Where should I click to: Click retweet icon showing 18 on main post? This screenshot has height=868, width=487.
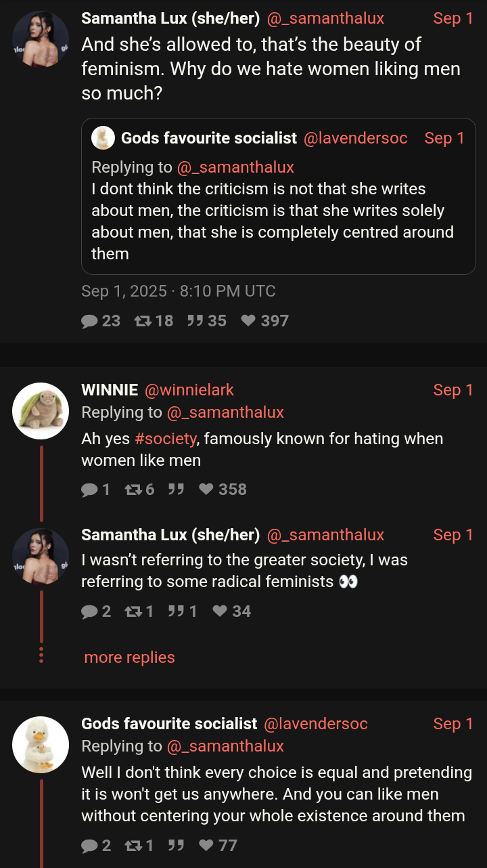click(x=143, y=321)
